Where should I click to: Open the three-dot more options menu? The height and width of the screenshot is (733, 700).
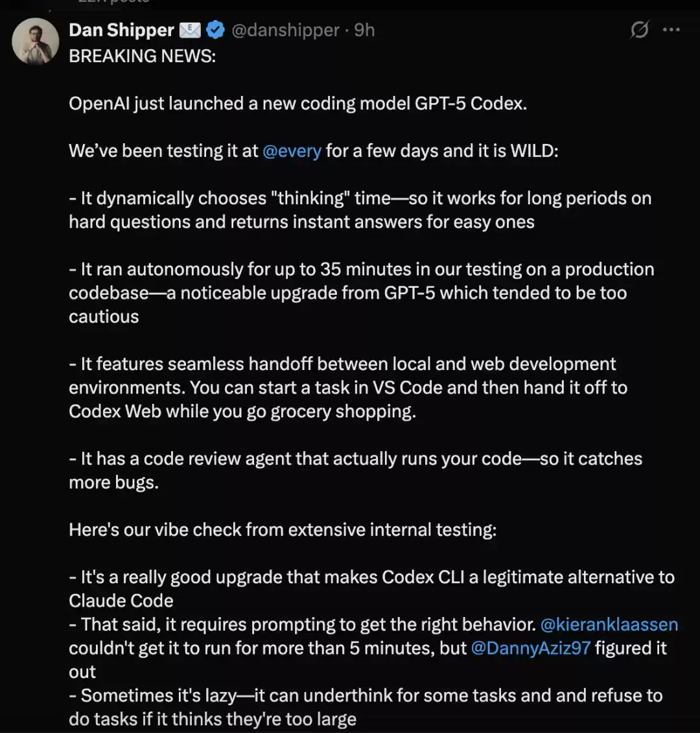coord(671,30)
